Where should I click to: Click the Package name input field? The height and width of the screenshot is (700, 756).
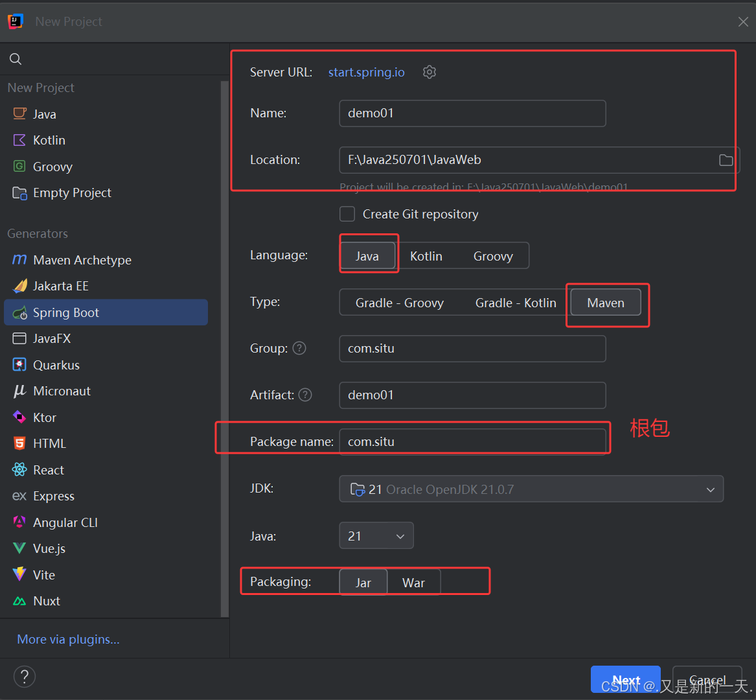click(472, 441)
